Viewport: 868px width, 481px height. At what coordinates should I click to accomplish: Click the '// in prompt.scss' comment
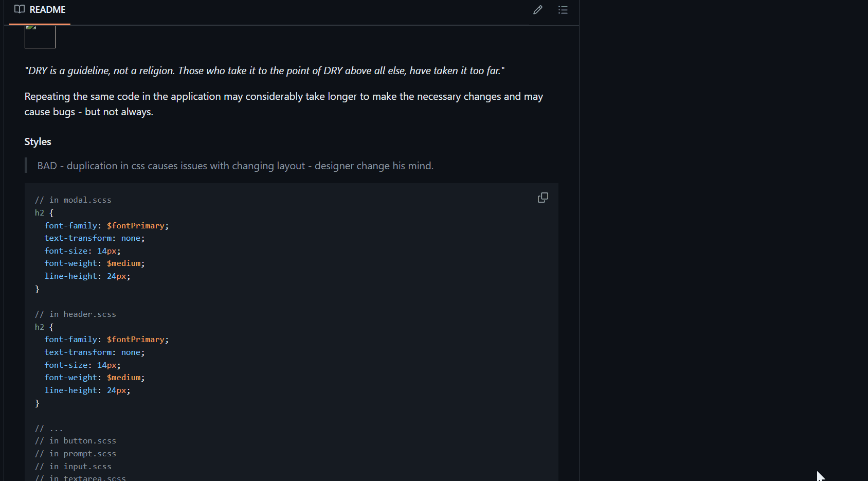(x=76, y=454)
